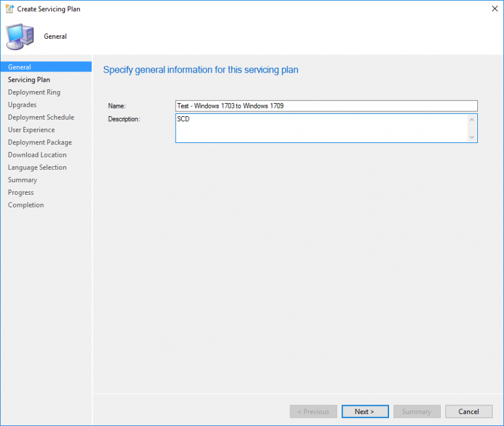Select the Language Selection step
The image size is (504, 426).
[37, 167]
